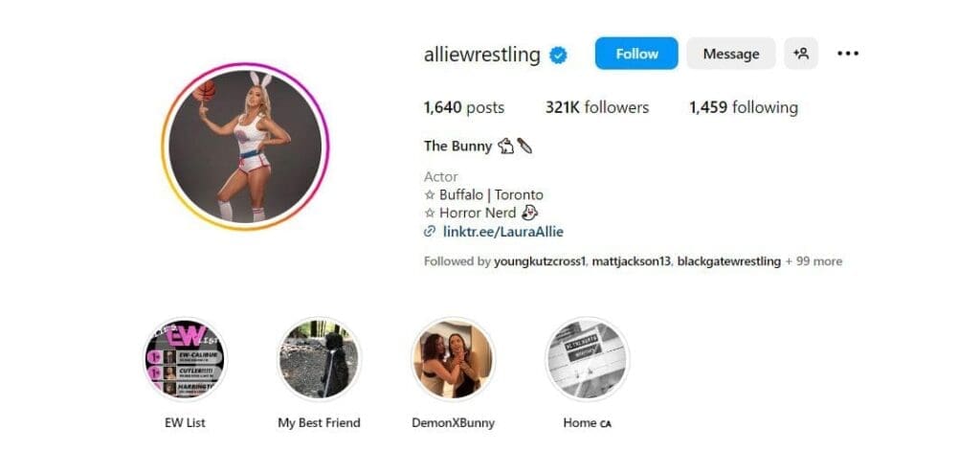Image resolution: width=980 pixels, height=474 pixels.
Task: View the 321K followers list
Action: 596,107
